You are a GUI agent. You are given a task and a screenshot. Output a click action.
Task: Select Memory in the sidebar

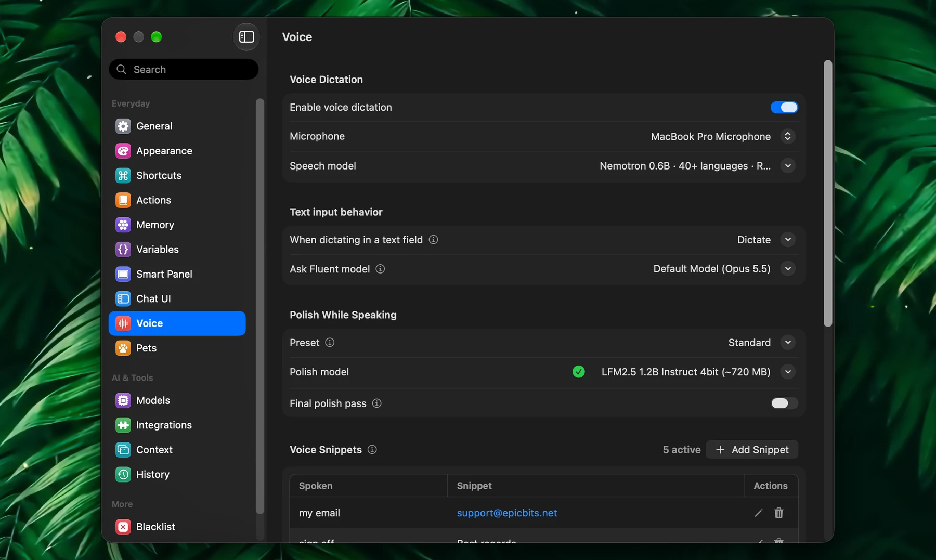177,225
